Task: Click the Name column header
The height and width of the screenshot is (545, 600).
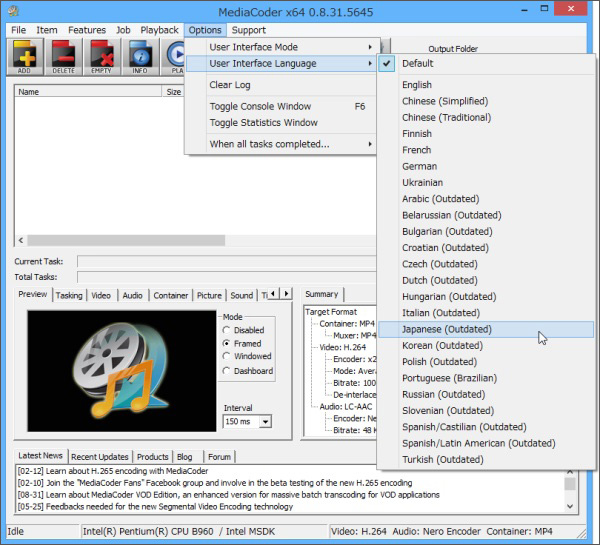Action: [88, 92]
